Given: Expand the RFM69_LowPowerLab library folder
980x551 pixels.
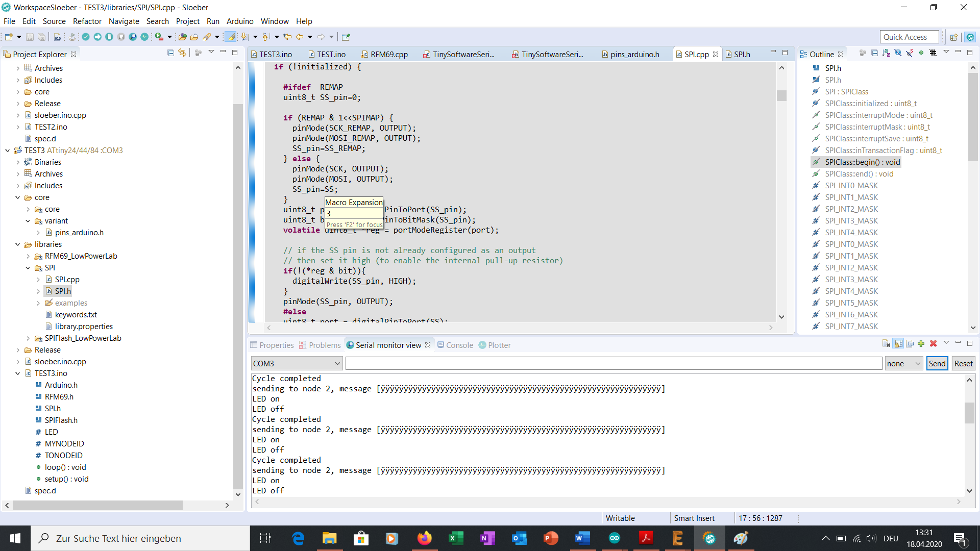Looking at the screenshot, I should 28,256.
